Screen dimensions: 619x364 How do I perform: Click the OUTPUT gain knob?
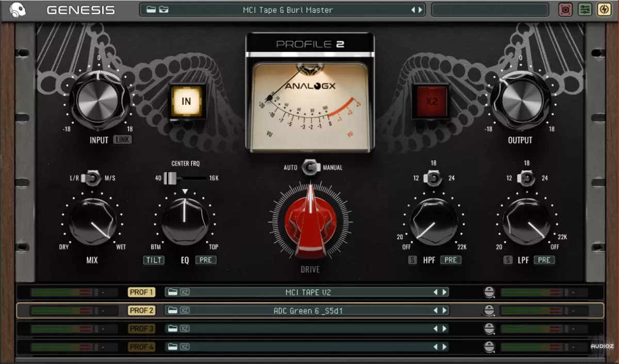coord(520,100)
